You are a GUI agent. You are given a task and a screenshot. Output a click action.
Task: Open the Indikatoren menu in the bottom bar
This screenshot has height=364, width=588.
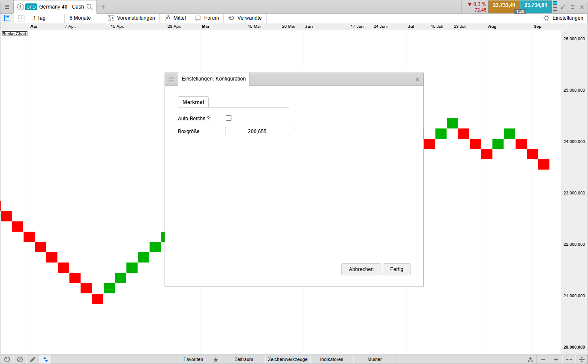tap(331, 359)
